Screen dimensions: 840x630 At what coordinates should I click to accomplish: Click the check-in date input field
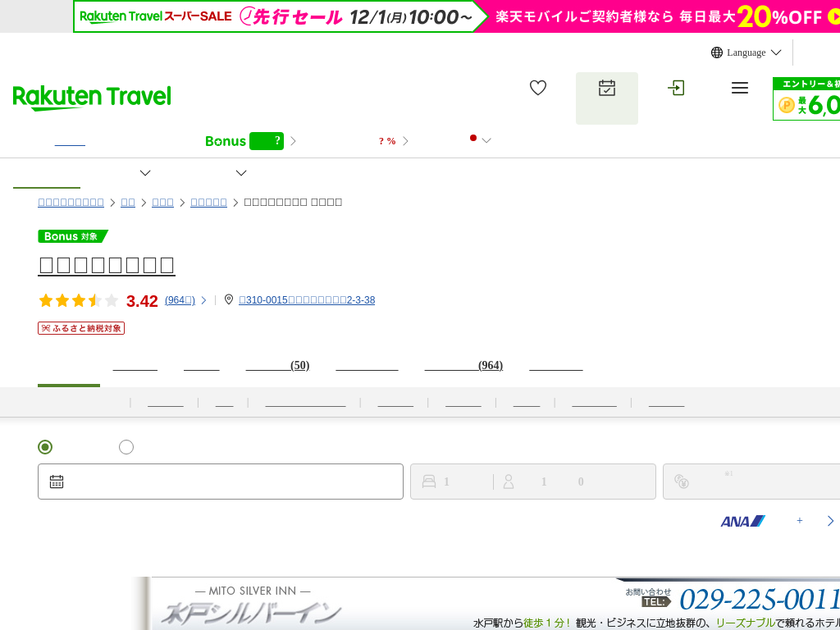pos(230,482)
